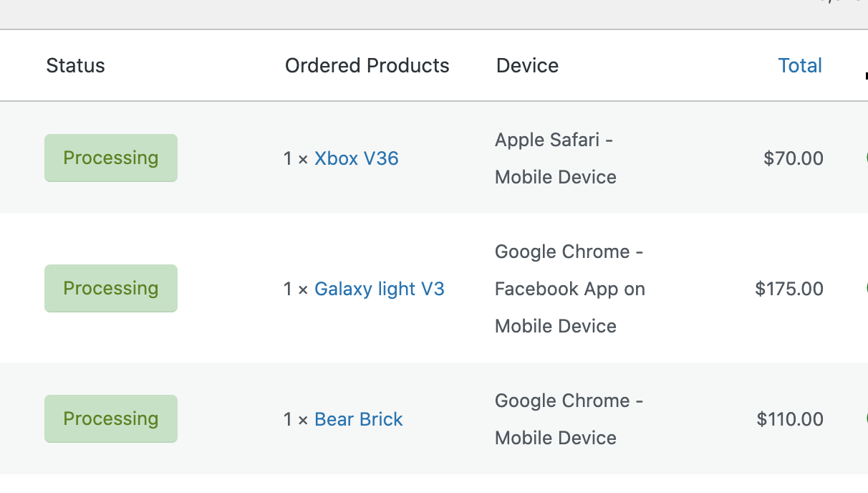Open the Galaxy light V3 product link
868x493 pixels.
(380, 289)
